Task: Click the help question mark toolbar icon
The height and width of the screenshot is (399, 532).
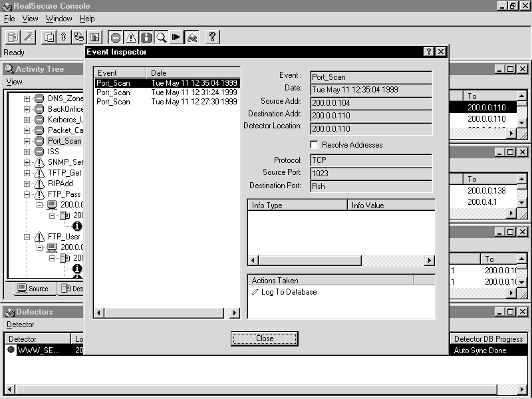Action: tap(211, 37)
